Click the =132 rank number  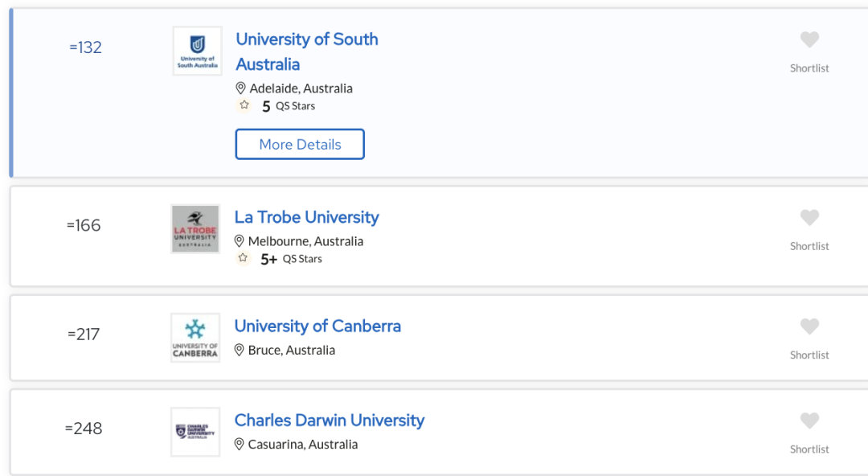coord(85,47)
